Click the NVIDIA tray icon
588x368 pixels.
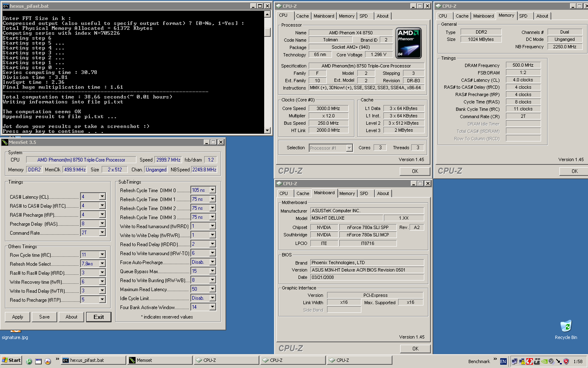tap(544, 361)
